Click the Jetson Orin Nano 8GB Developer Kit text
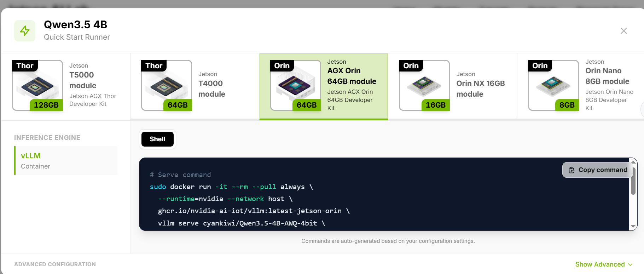The width and height of the screenshot is (644, 274). coord(609,100)
